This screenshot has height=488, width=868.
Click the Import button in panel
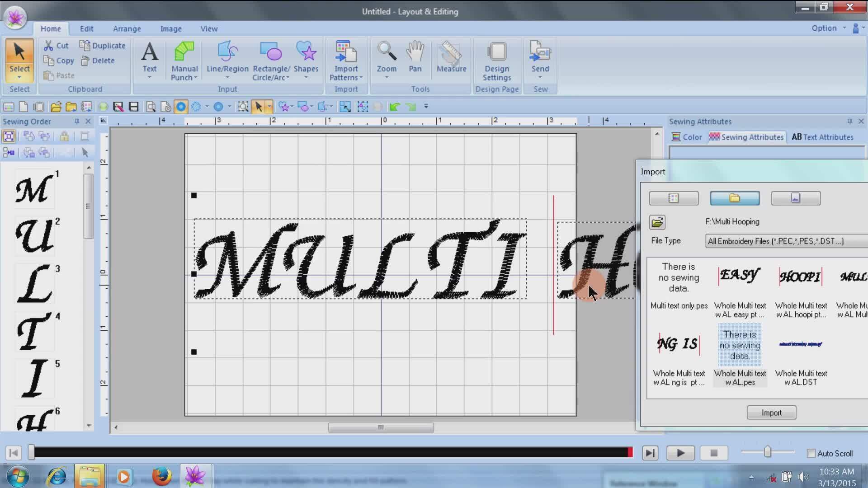tap(772, 413)
